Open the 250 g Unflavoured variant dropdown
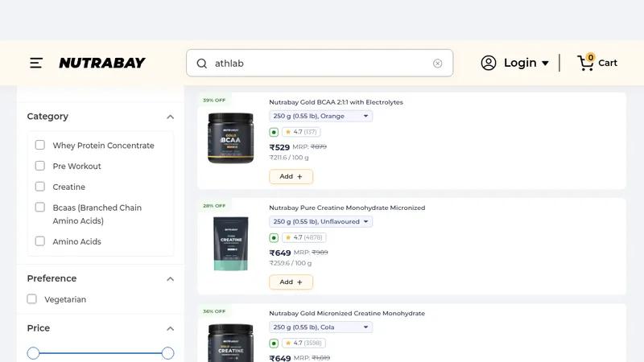 click(320, 222)
